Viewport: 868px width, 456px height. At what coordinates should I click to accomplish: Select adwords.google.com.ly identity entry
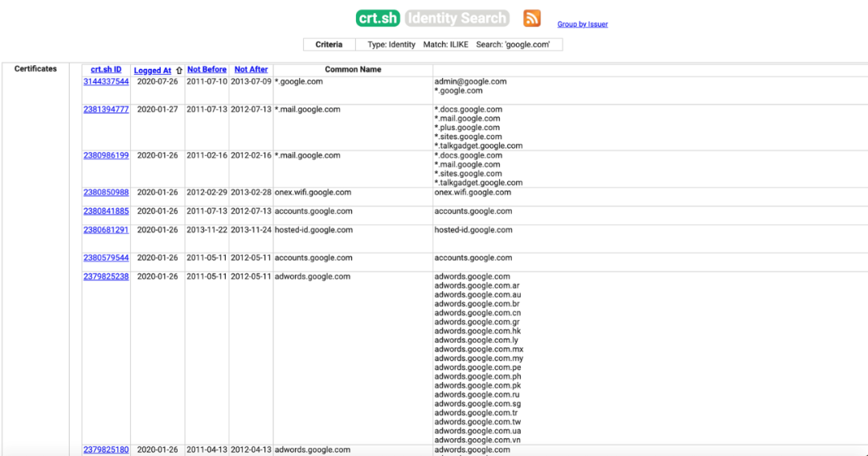click(x=476, y=340)
